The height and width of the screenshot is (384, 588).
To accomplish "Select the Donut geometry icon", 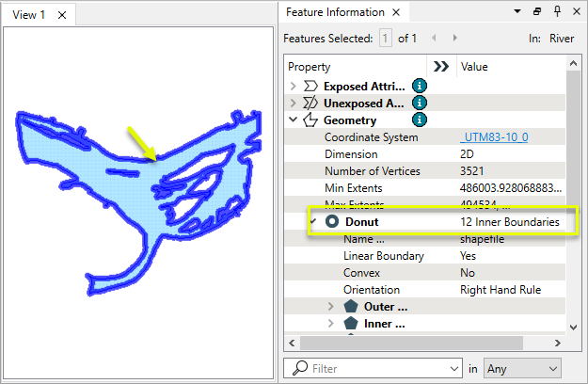I will click(331, 221).
